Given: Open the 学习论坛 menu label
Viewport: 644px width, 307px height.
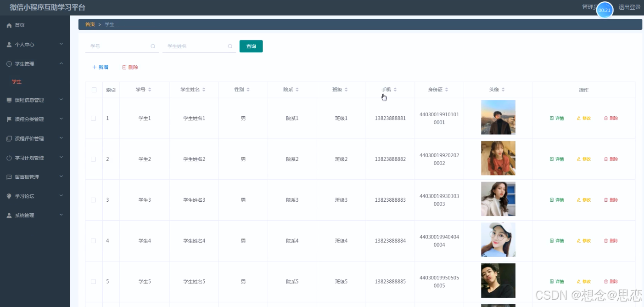Looking at the screenshot, I should (x=24, y=196).
